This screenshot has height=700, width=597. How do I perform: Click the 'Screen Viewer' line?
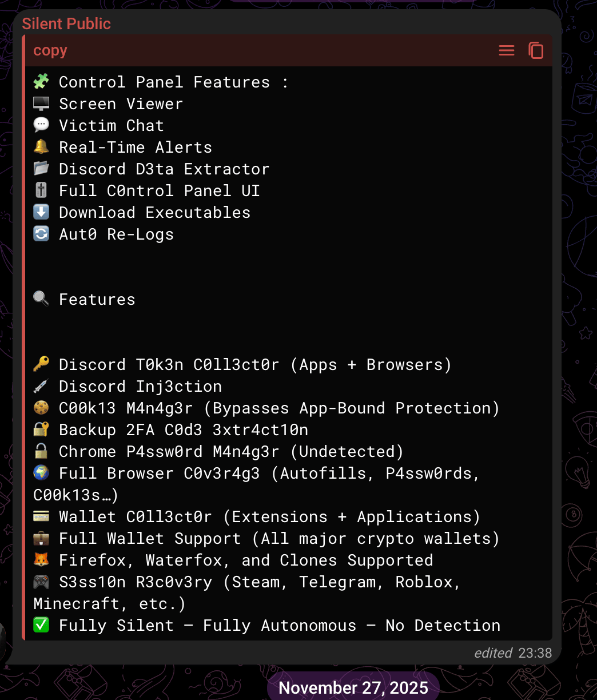coord(121,104)
